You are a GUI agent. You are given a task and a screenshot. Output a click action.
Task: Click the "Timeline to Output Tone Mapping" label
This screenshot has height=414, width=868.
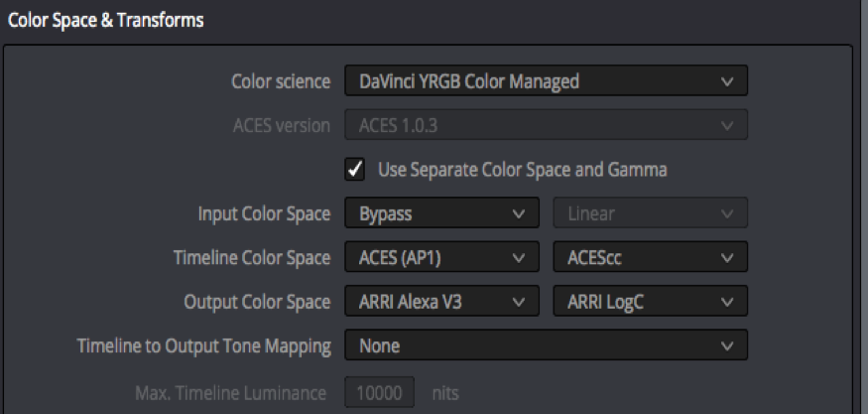click(x=203, y=346)
